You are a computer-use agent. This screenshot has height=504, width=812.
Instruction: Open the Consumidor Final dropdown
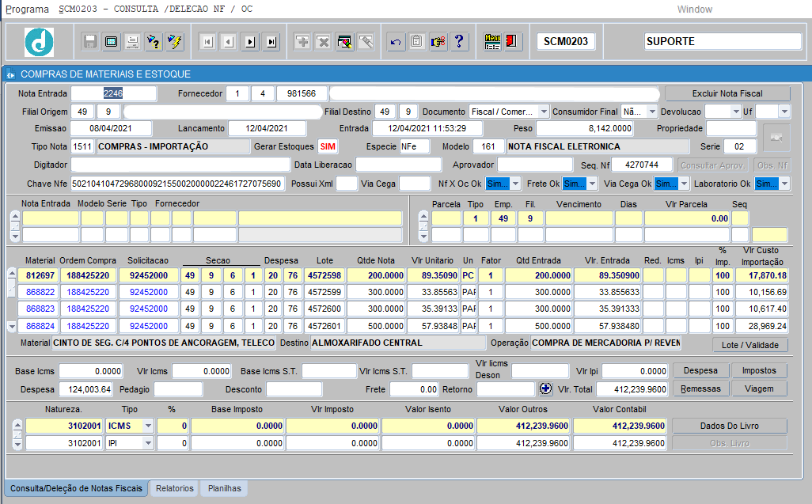coord(652,112)
